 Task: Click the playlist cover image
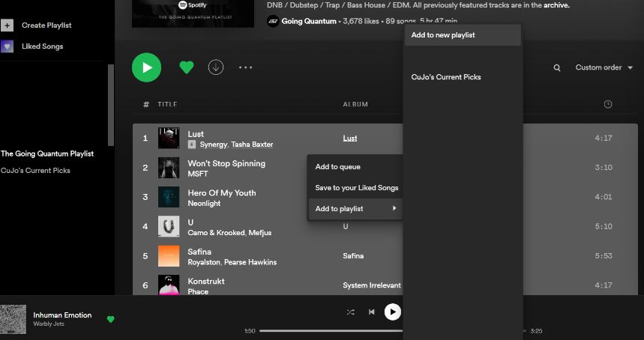pyautogui.click(x=193, y=13)
